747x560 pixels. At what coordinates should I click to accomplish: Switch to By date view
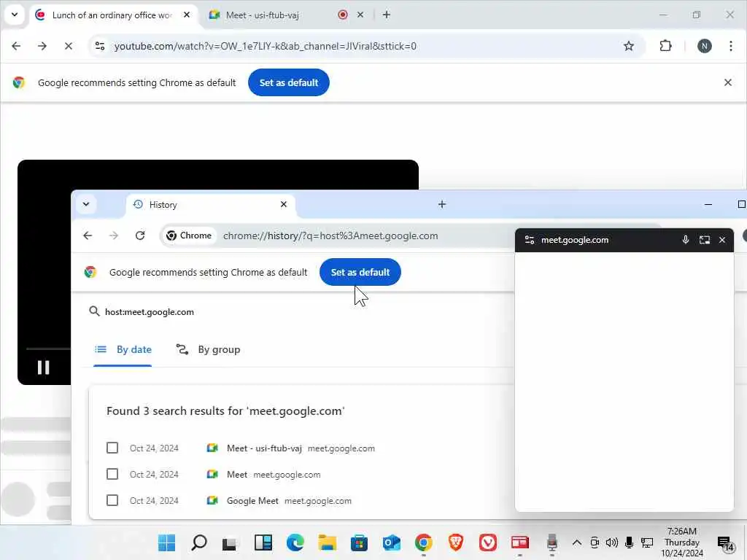[123, 349]
